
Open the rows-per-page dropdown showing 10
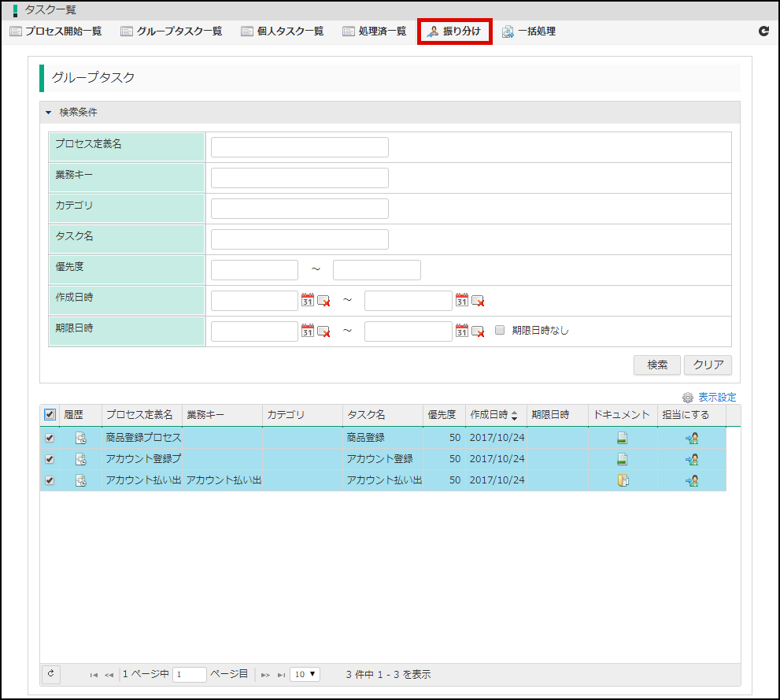click(x=305, y=674)
